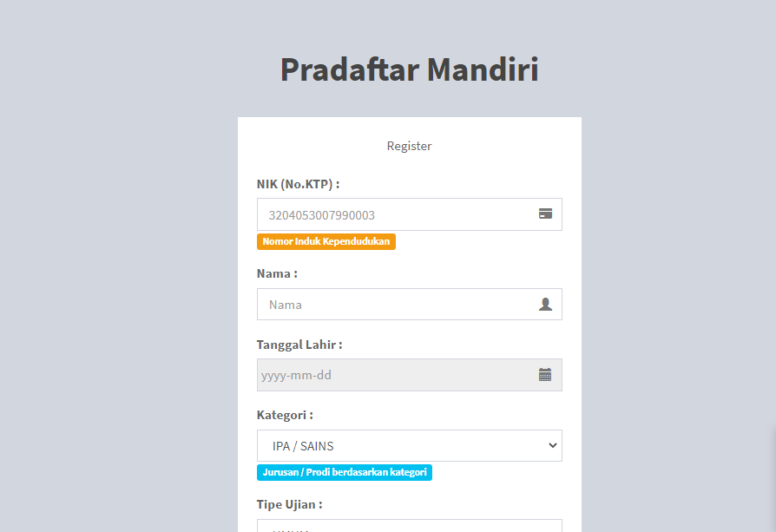The width and height of the screenshot is (776, 532).
Task: Click the calendar icon in the Tanggal Lahir field
Action: (x=545, y=375)
